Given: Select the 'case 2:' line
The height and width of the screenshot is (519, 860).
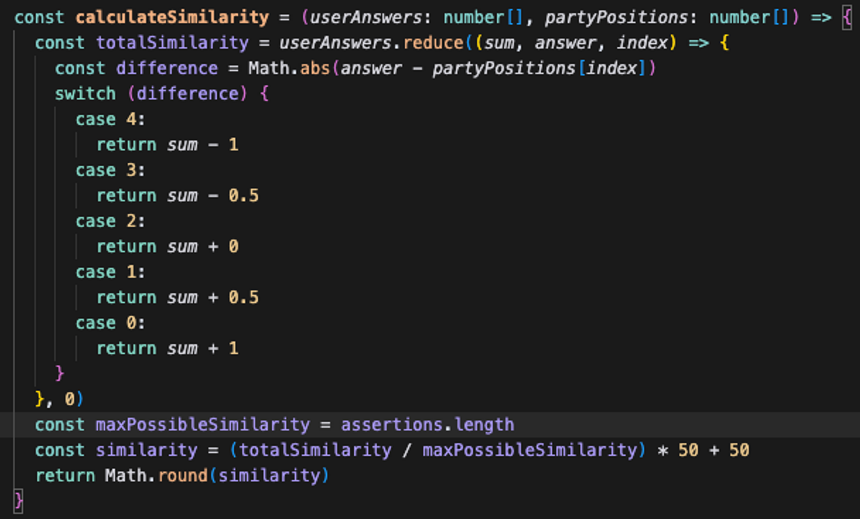Looking at the screenshot, I should 110,221.
